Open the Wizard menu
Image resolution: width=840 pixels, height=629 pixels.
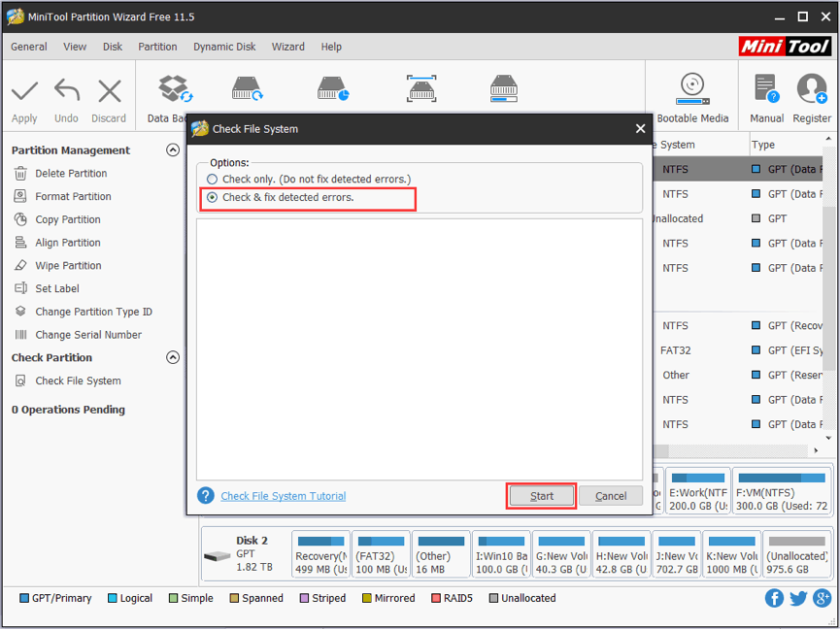point(288,46)
